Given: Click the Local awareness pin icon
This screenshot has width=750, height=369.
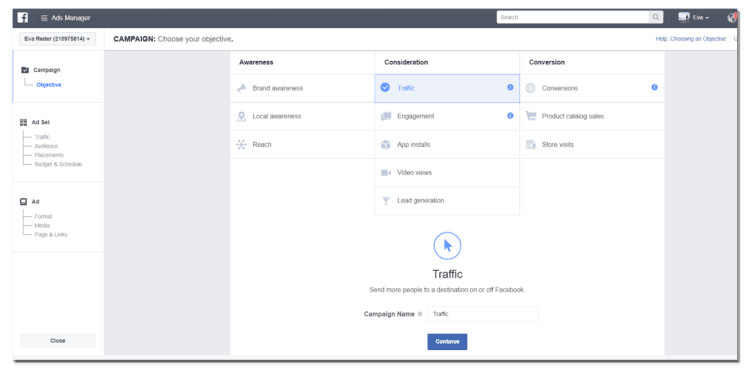Looking at the screenshot, I should click(242, 116).
